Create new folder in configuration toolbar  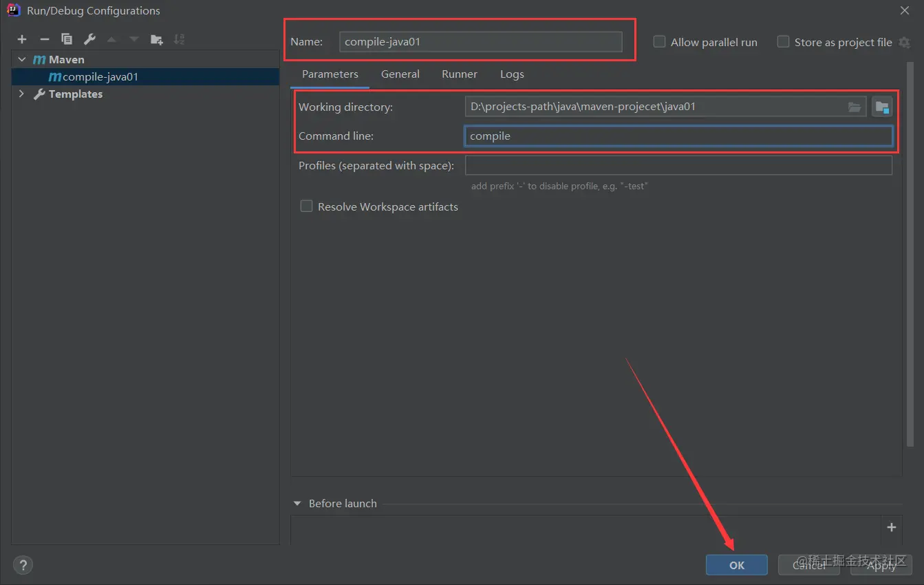(x=157, y=39)
